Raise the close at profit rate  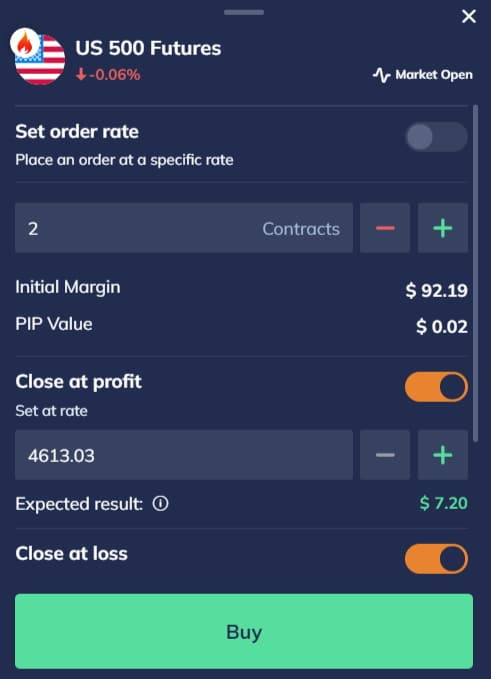443,455
